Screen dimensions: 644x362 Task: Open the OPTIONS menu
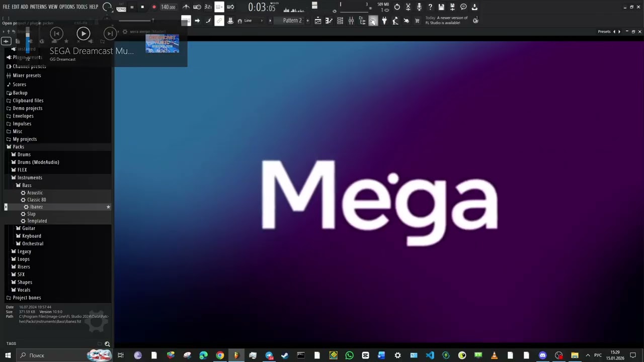[x=67, y=7]
